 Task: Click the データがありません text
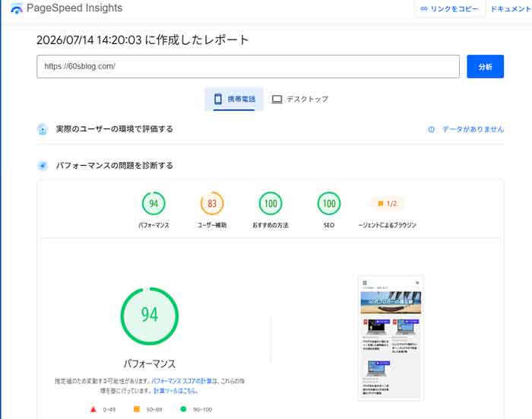(473, 129)
